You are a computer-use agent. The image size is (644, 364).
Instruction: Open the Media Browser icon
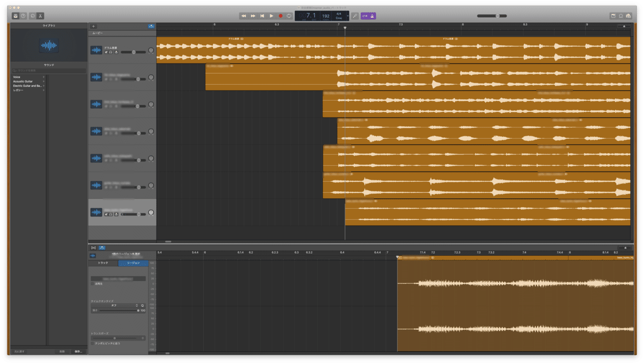[x=628, y=16]
